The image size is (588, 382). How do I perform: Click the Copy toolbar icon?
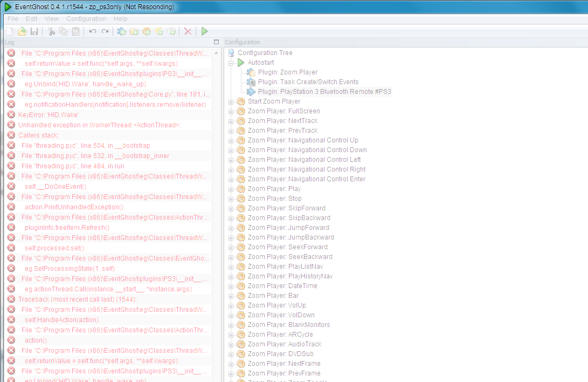[64, 31]
